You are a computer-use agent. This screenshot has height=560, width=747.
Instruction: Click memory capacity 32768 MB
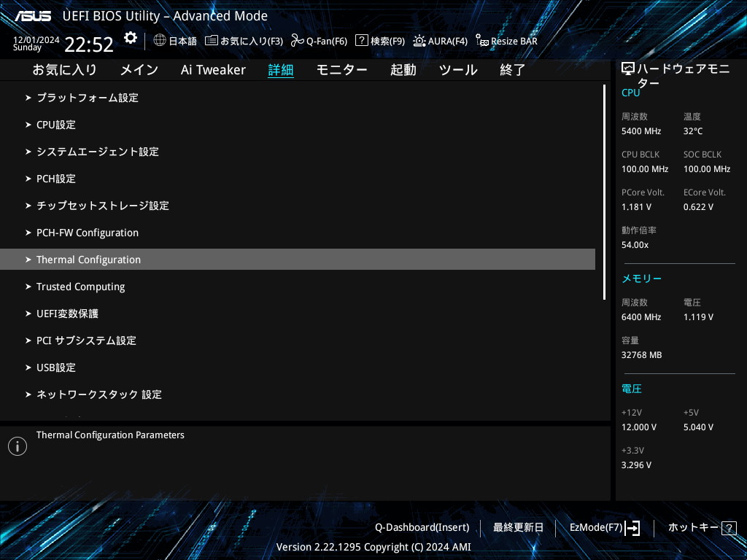(x=642, y=355)
